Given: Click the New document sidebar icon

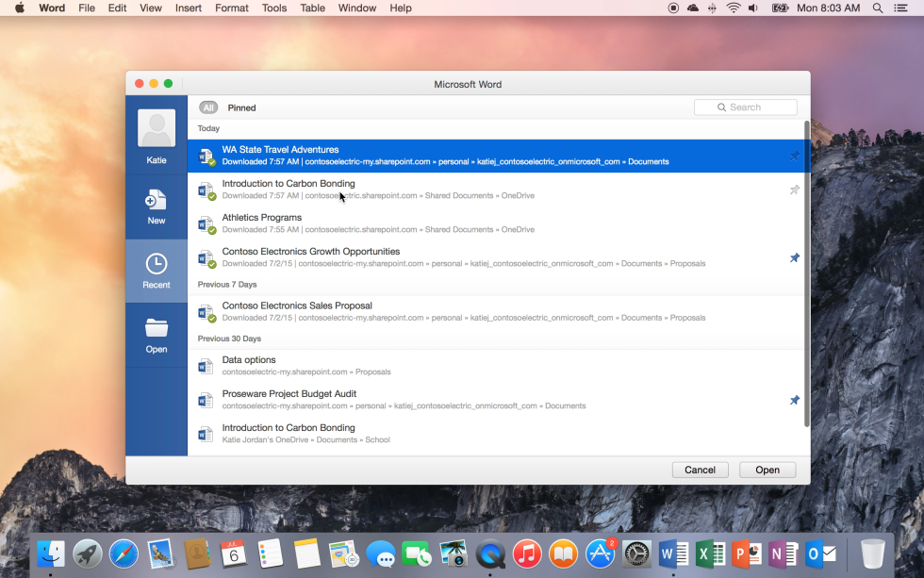Looking at the screenshot, I should 156,201.
